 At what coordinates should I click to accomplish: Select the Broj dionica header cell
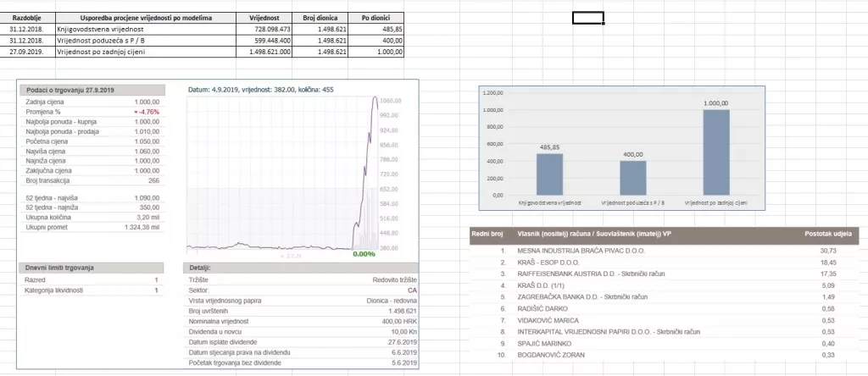320,17
